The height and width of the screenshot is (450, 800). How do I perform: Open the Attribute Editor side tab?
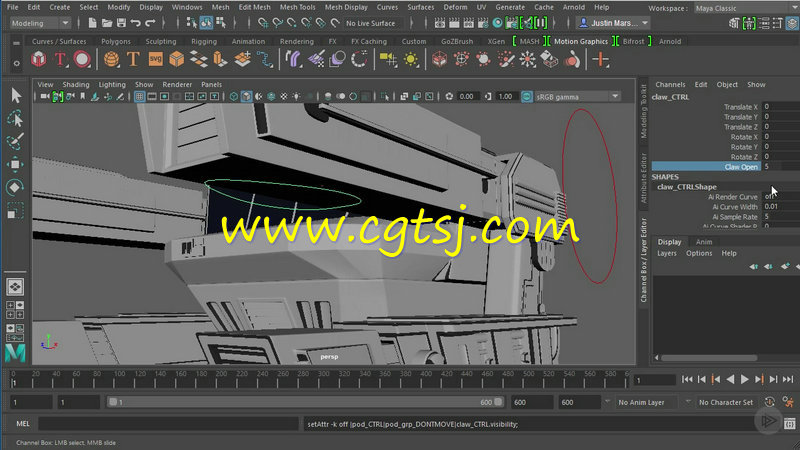pyautogui.click(x=643, y=178)
